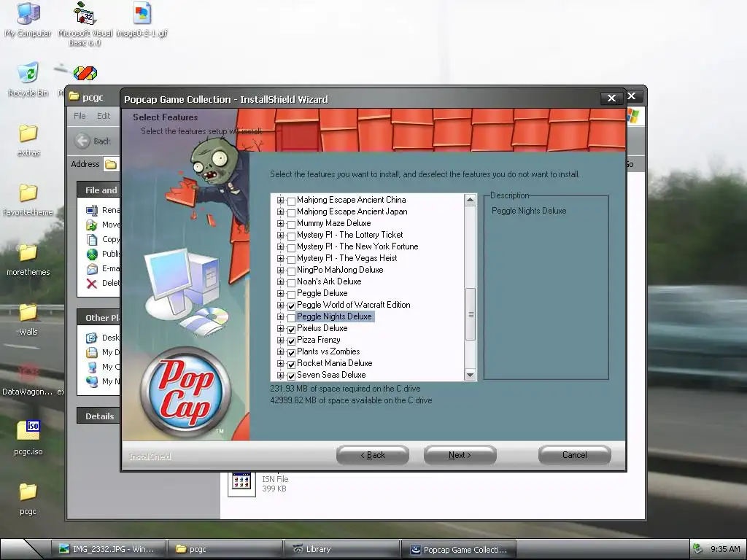The width and height of the screenshot is (747, 560).
Task: Expand the NingPo MahJong Deluxe node
Action: (x=281, y=271)
